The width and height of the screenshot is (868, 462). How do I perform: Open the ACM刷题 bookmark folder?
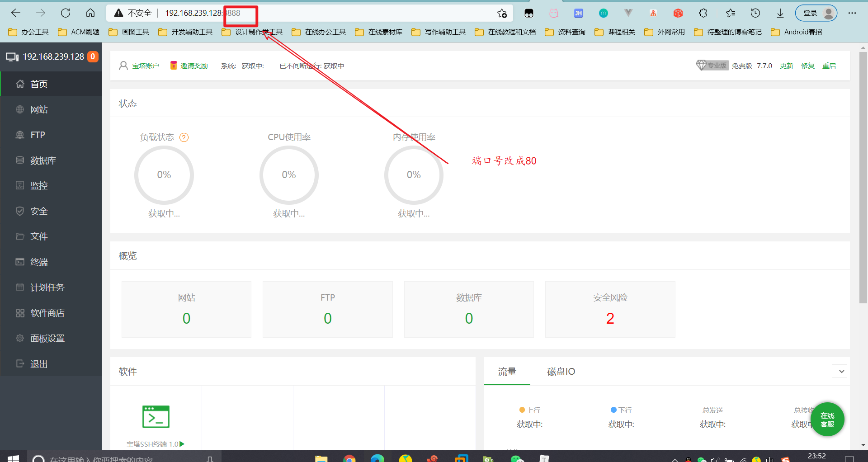84,32
